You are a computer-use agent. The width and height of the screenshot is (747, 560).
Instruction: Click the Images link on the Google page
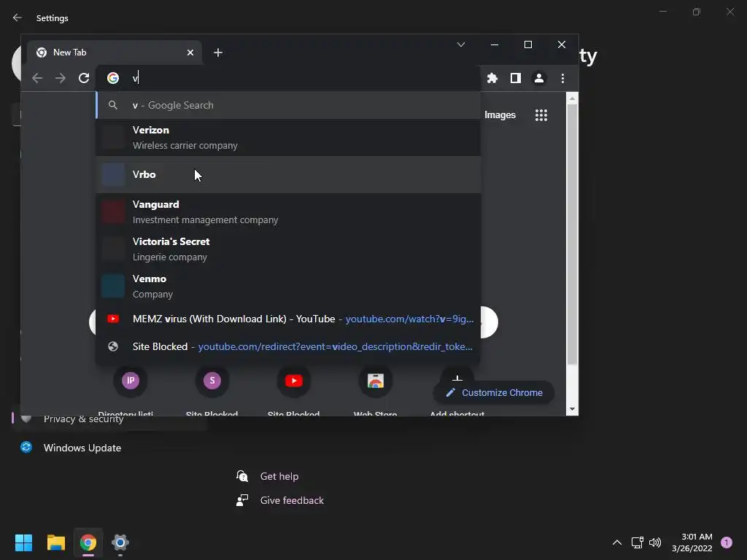coord(500,114)
